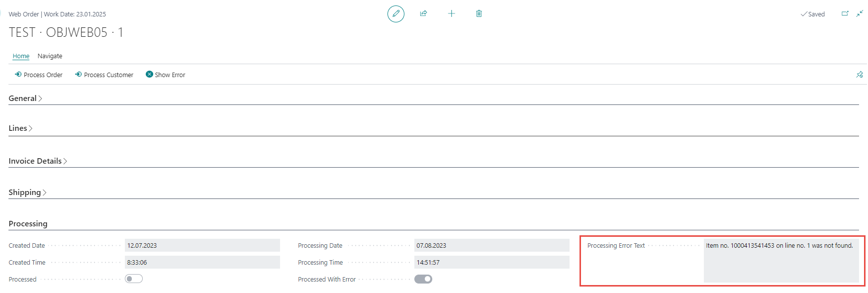
Task: Open page in new window icon
Action: tap(845, 13)
